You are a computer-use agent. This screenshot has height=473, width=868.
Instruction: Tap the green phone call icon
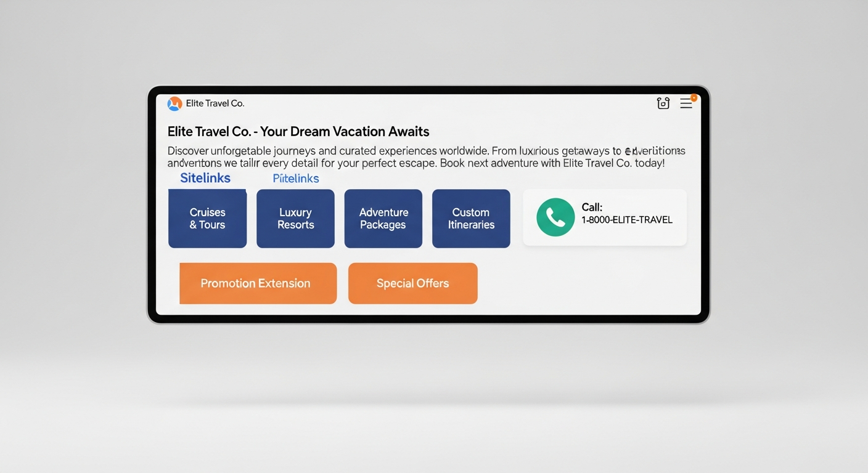(555, 217)
